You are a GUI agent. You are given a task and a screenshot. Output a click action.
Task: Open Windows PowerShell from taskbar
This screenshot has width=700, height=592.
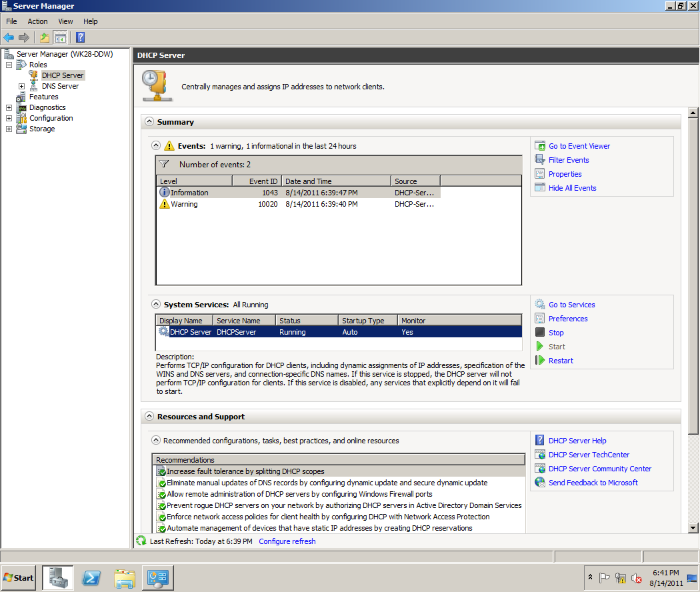click(91, 578)
